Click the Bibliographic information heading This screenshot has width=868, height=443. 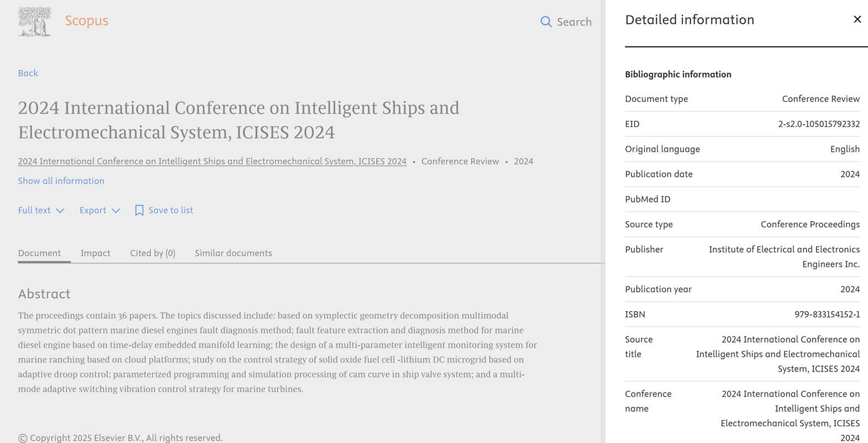pyautogui.click(x=678, y=74)
